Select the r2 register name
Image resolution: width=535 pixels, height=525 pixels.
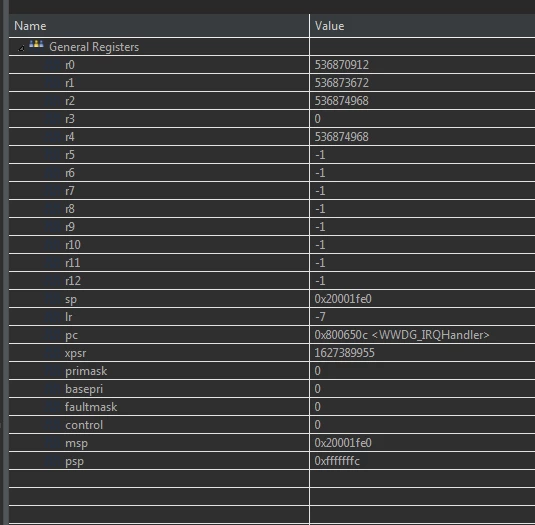(x=70, y=101)
